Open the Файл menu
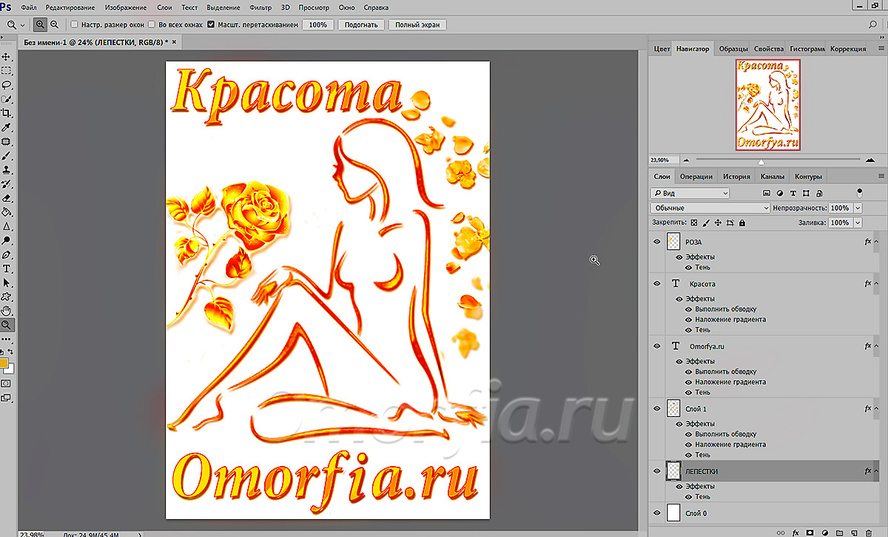888x537 pixels. [x=28, y=8]
